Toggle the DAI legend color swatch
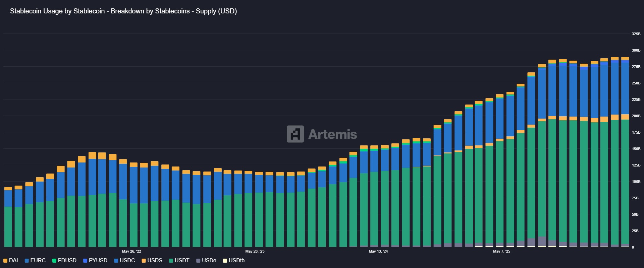644x268 pixels. pos(5,261)
